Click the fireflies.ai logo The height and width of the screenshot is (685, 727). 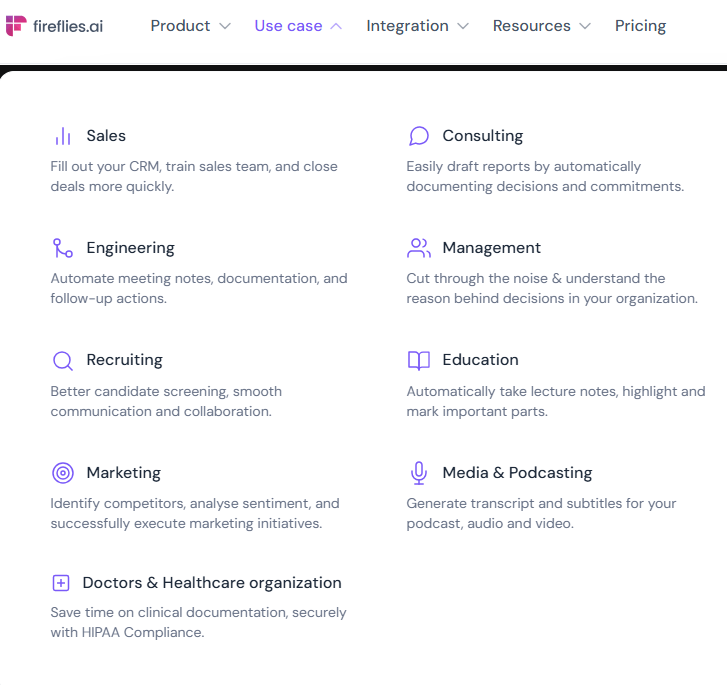(x=53, y=26)
